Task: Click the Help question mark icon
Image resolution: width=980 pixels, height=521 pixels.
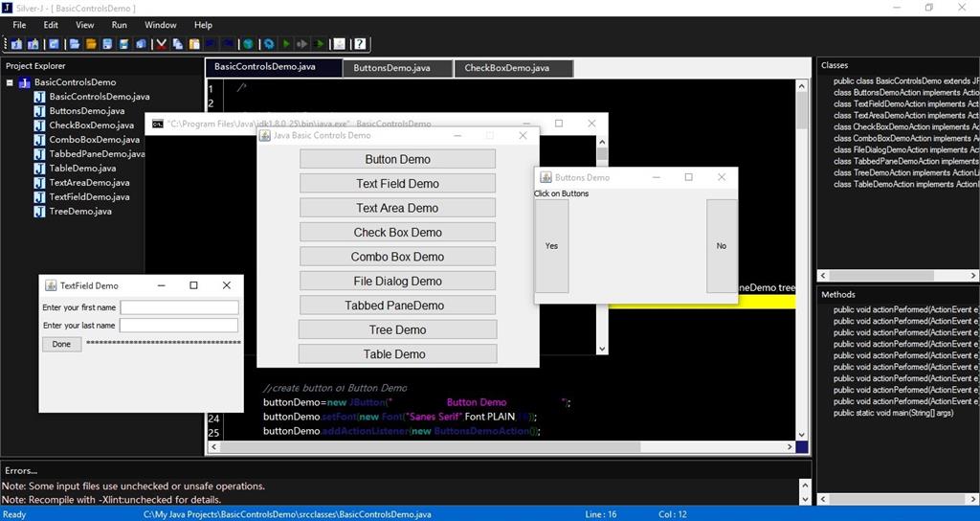Action: 360,44
